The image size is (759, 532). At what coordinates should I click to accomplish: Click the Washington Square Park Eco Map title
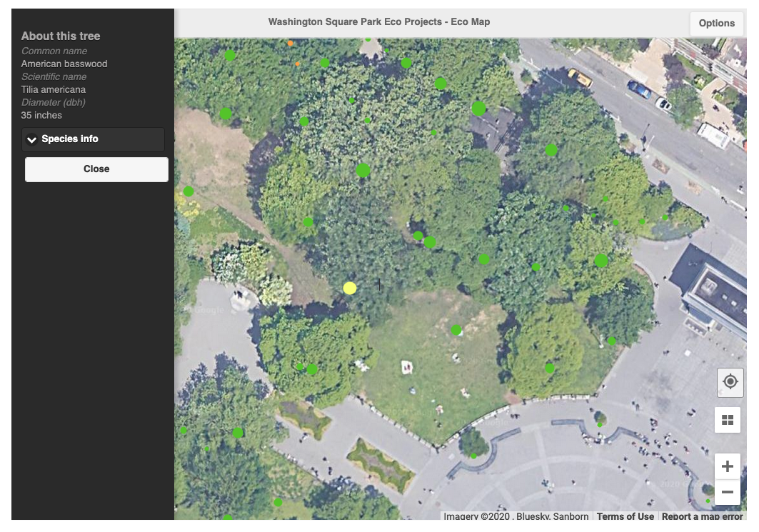pyautogui.click(x=379, y=22)
